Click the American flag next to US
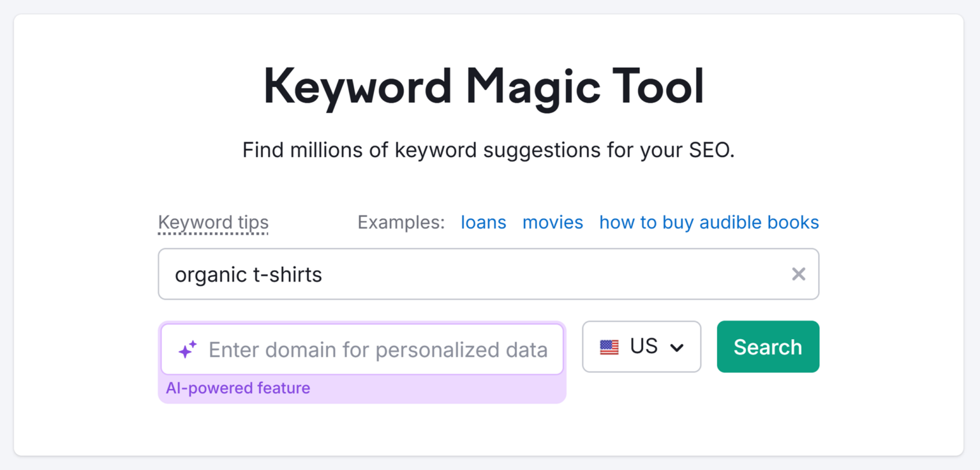This screenshot has height=470, width=980. (609, 347)
